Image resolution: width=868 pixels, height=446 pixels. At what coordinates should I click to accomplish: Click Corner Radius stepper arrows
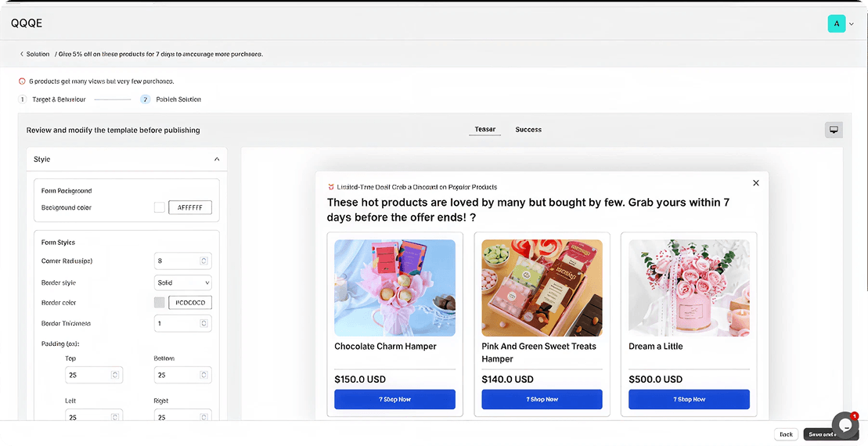tap(203, 261)
